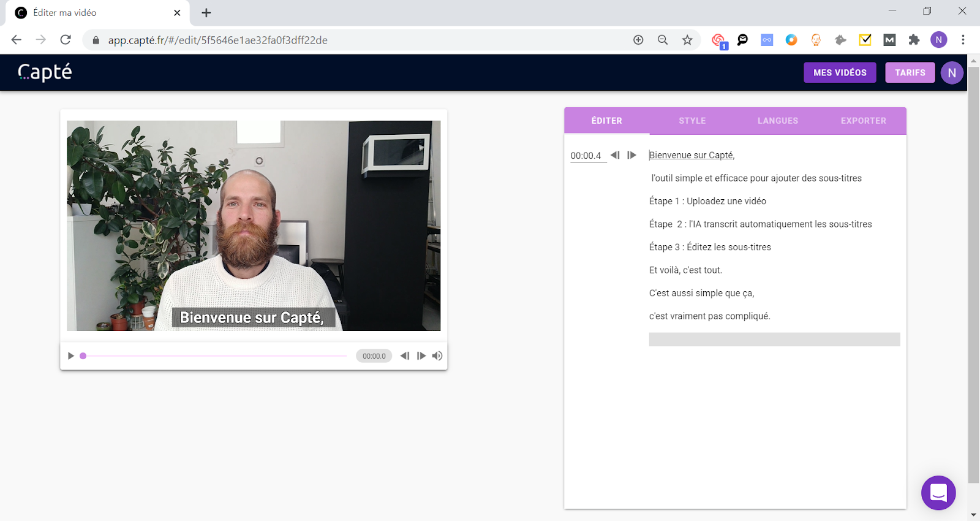
Task: Nudge subtitle timestamp earlier
Action: (615, 155)
